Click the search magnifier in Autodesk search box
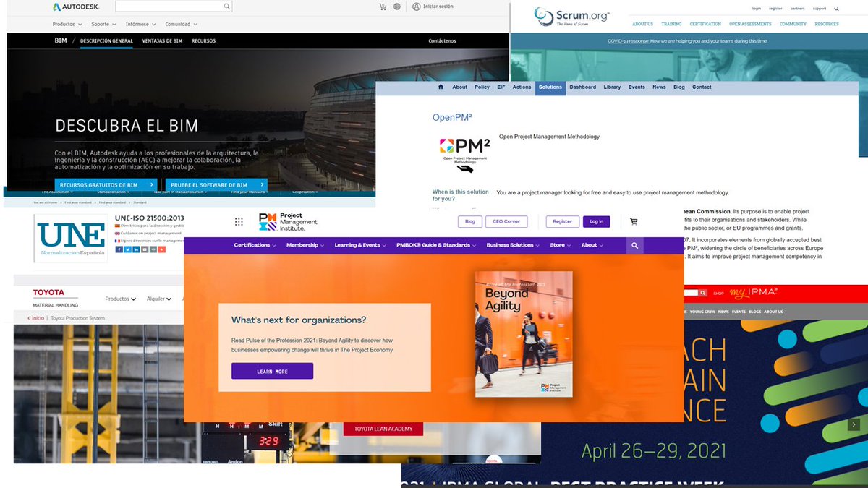The width and height of the screenshot is (868, 488). (226, 7)
